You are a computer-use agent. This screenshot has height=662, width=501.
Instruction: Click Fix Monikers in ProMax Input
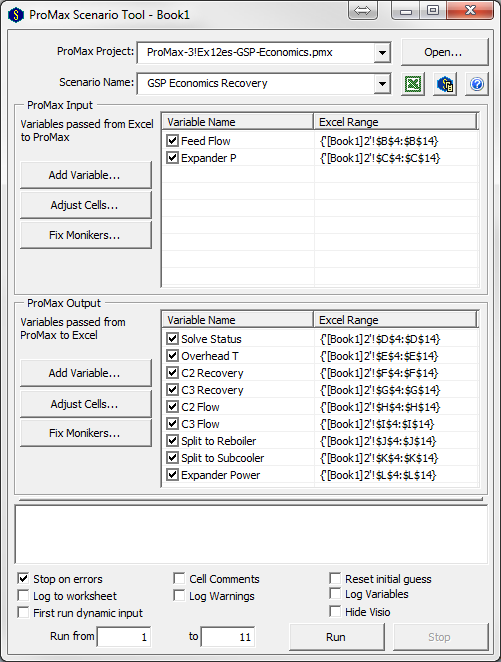coord(85,235)
